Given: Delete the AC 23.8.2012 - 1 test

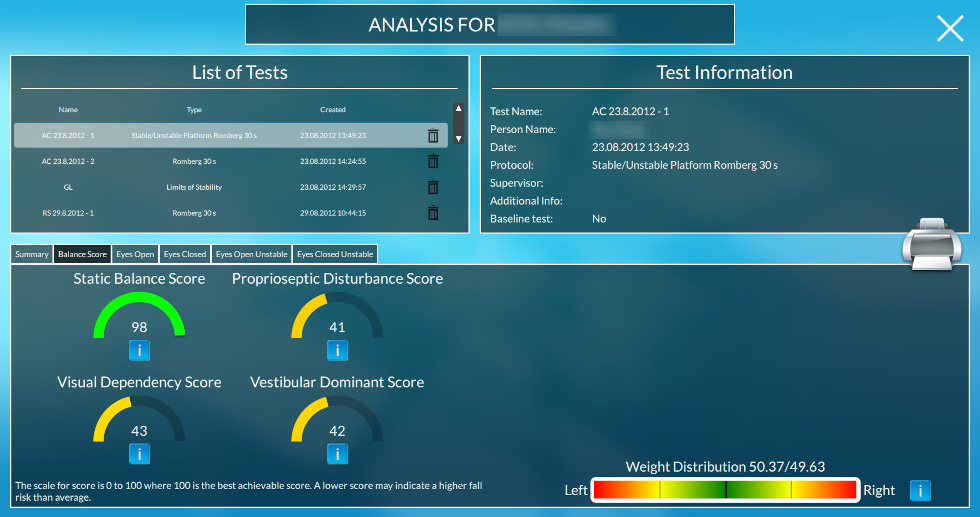Looking at the screenshot, I should pos(433,135).
